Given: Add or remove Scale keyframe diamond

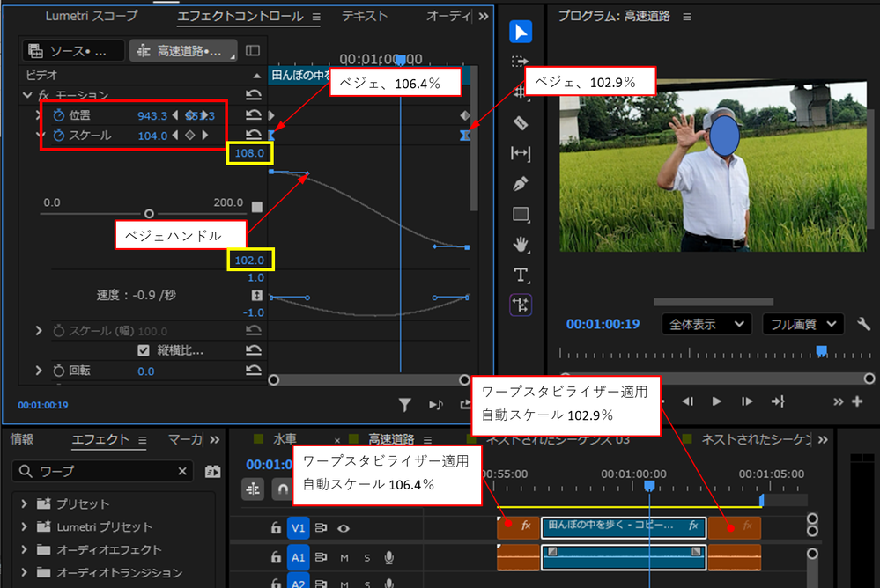Looking at the screenshot, I should click(x=190, y=136).
